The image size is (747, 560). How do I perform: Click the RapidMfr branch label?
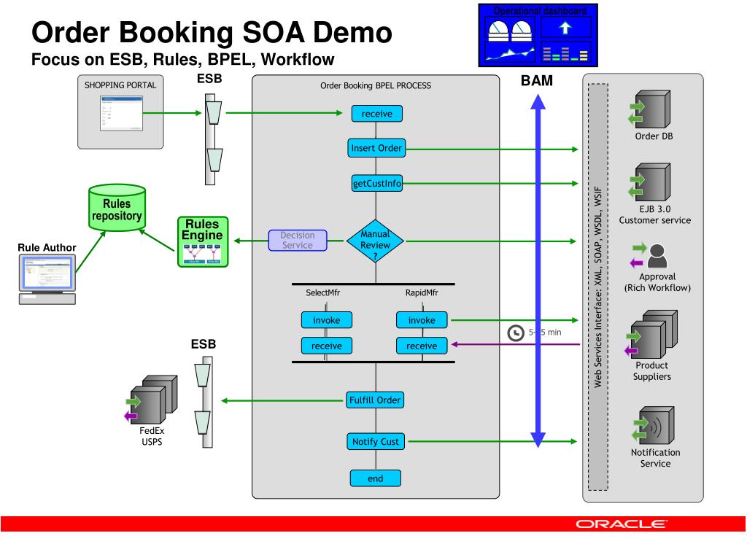[422, 292]
